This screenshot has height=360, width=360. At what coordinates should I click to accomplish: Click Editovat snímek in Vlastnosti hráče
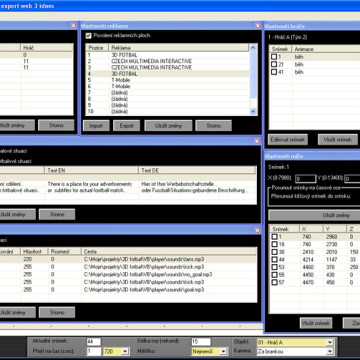288,140
